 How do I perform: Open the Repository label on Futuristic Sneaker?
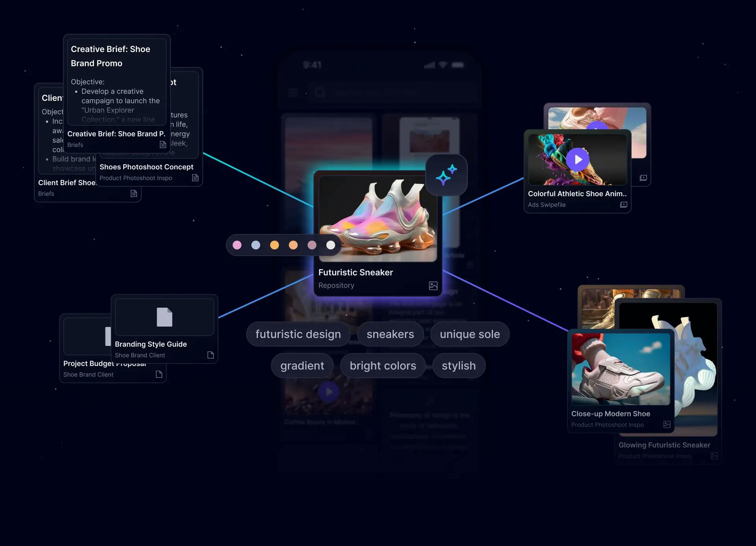click(x=336, y=285)
